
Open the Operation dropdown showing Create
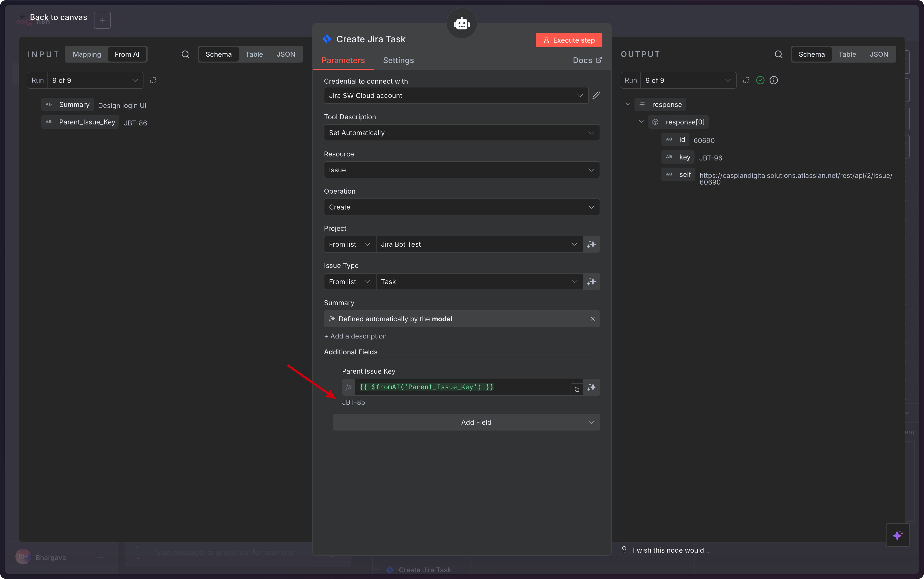tap(461, 207)
